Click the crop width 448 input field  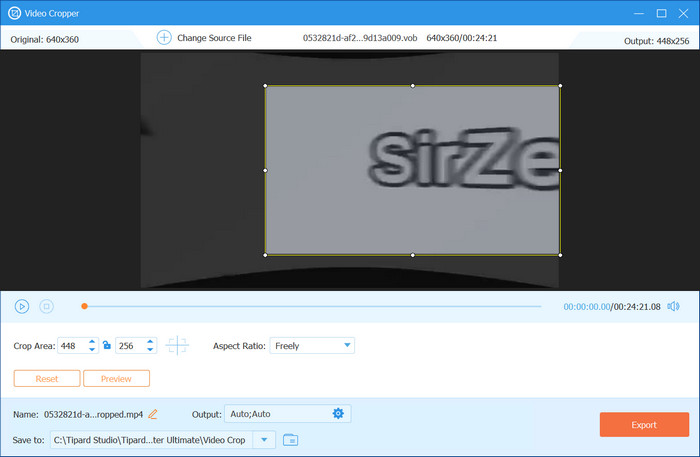point(72,346)
